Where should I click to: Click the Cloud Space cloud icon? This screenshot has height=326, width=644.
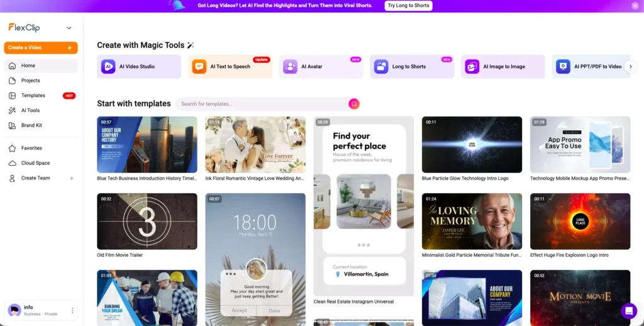coord(13,163)
